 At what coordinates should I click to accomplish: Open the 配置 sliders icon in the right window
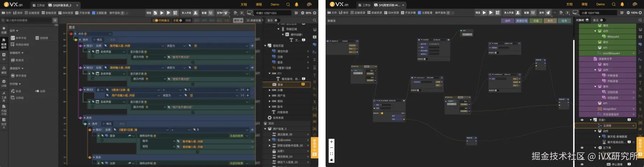[x=533, y=13]
